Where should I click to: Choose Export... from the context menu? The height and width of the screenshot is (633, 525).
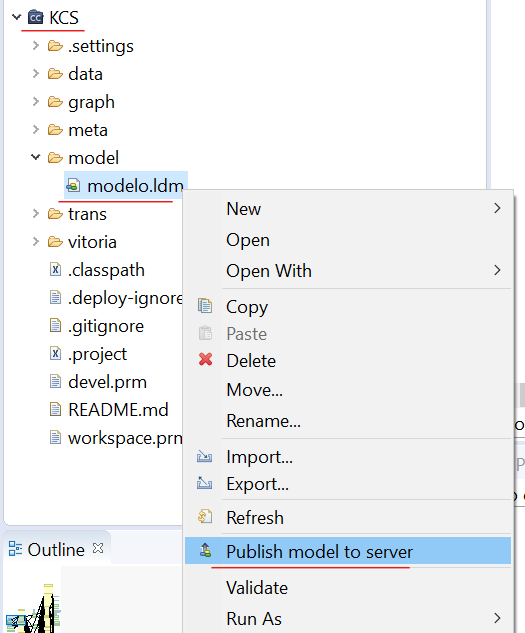point(348,484)
